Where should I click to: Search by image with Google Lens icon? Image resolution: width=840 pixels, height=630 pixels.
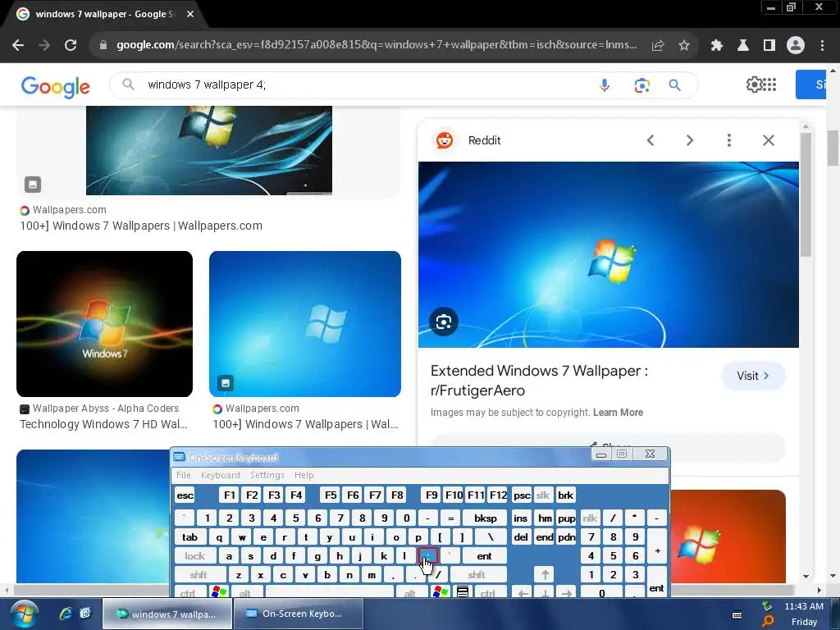click(641, 84)
